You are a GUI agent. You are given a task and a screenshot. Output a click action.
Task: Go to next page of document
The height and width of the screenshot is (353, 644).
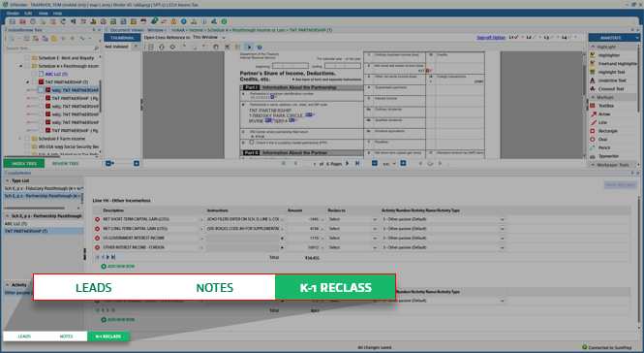[x=348, y=163]
